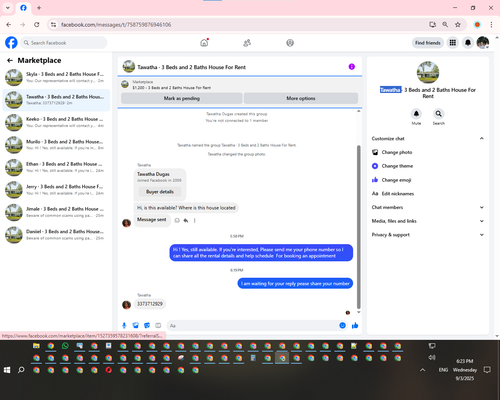Open the Jerry conversation
The width and height of the screenshot is (500, 400).
(x=56, y=190)
